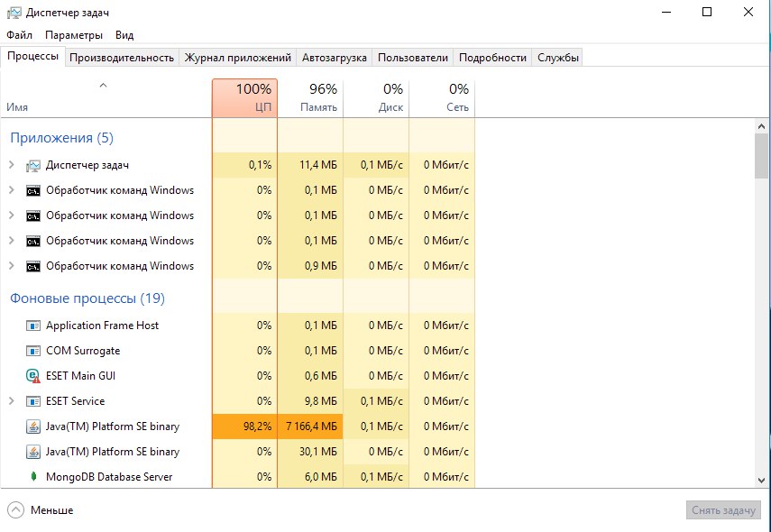This screenshot has width=771, height=532.
Task: Click the ESET Main GUI process icon
Action: pyautogui.click(x=33, y=376)
